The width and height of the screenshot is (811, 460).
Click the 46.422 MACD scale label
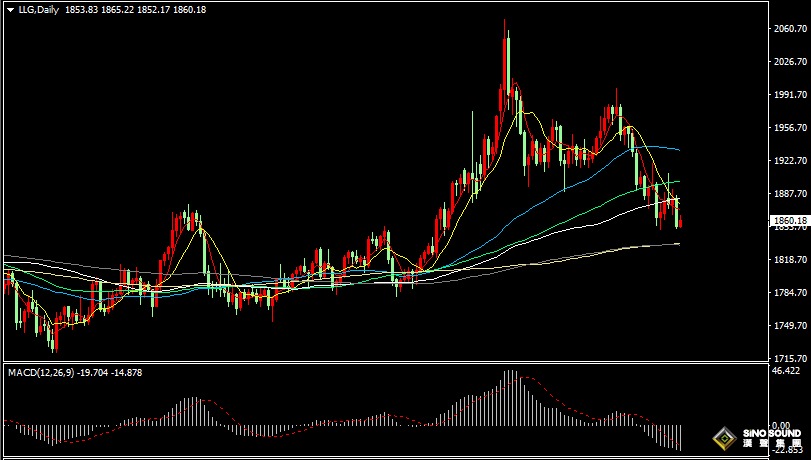point(785,371)
